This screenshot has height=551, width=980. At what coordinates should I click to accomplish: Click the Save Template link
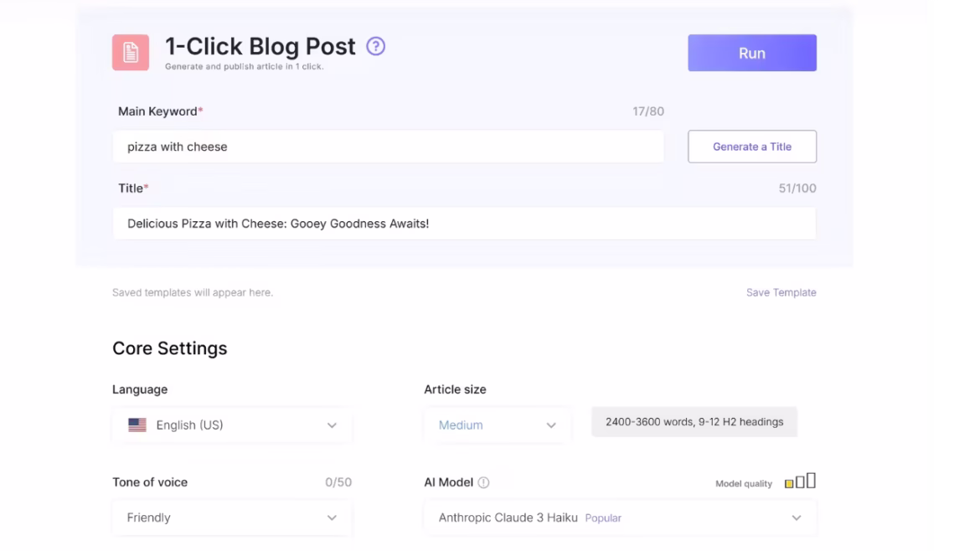tap(781, 292)
